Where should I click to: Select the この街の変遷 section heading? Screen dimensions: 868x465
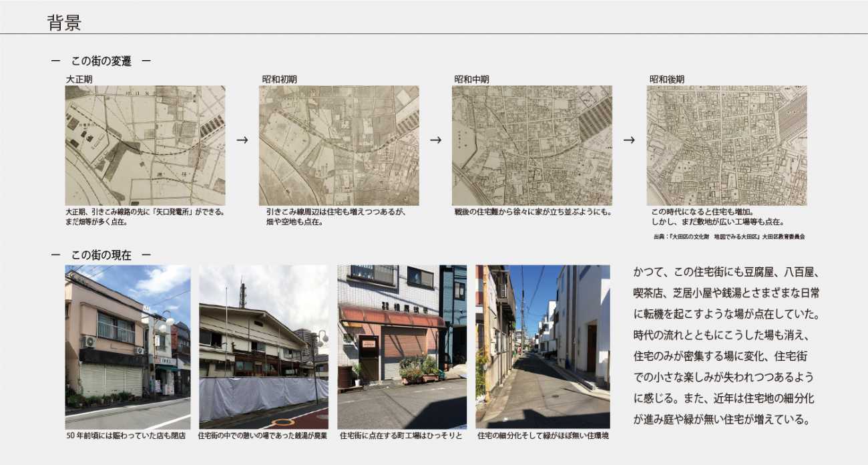(101, 61)
